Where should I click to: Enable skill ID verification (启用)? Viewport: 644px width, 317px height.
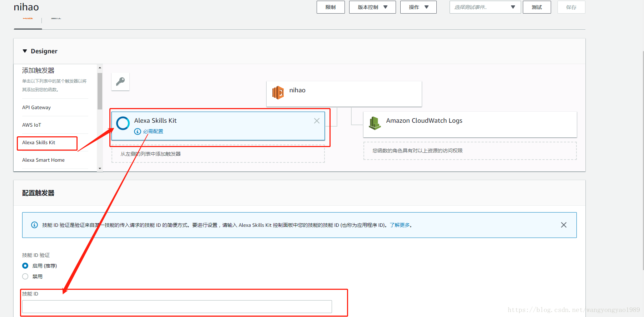point(25,266)
